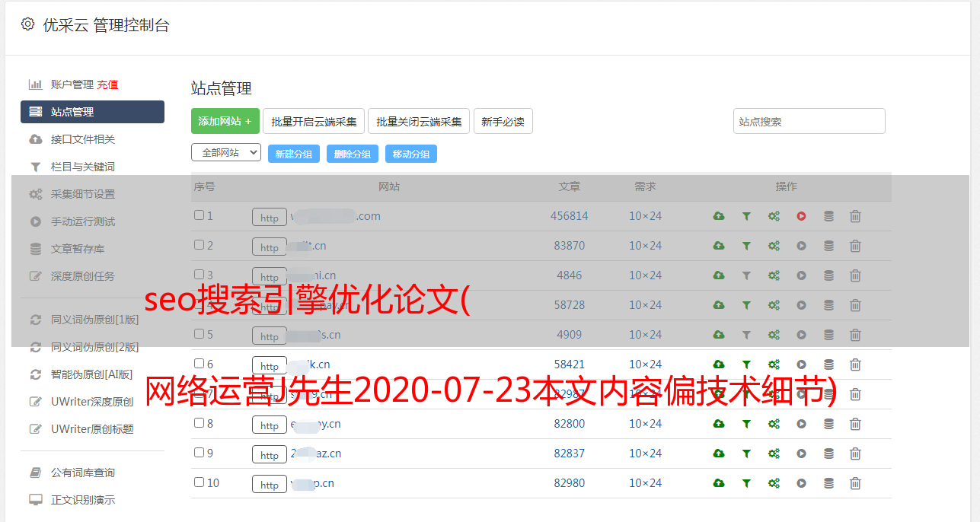Click the cloud upload icon for row 2
Image resolution: width=980 pixels, height=522 pixels.
pos(719,246)
